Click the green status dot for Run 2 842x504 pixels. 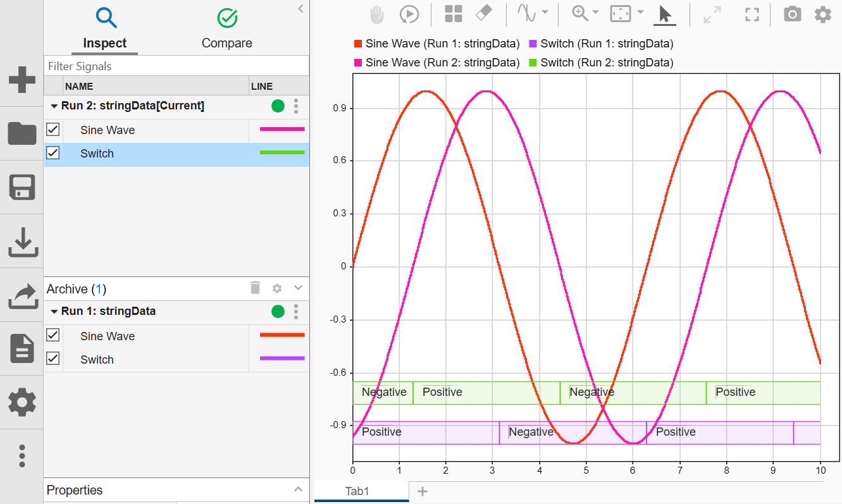278,106
